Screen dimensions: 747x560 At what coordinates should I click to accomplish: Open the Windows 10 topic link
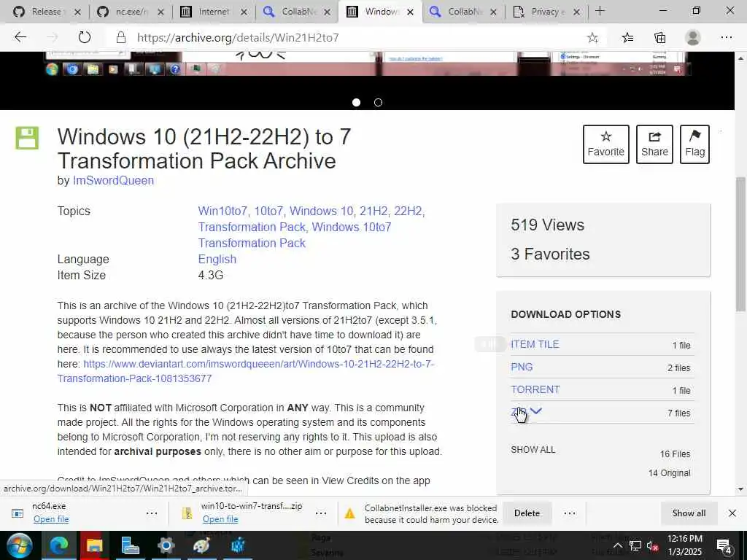click(x=322, y=211)
